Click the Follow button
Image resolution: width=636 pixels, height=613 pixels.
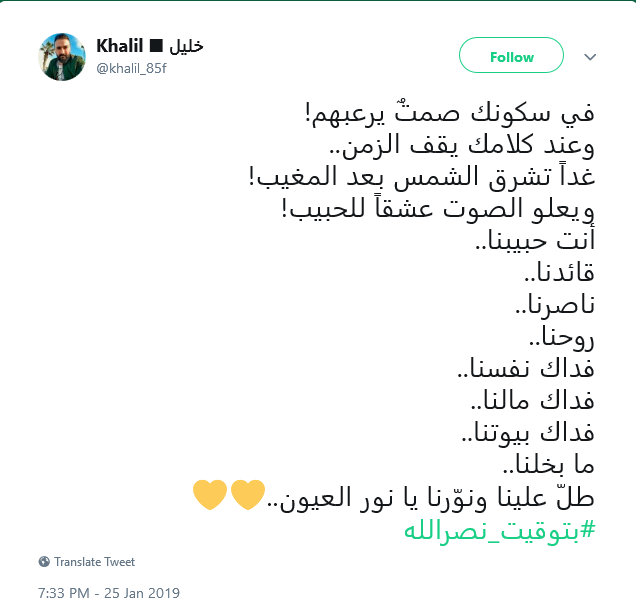tap(511, 55)
